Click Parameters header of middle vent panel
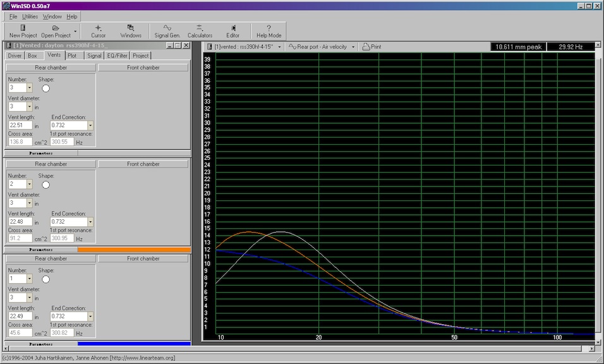 (41, 250)
